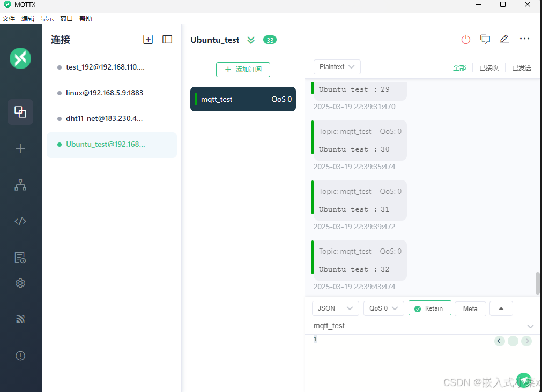Image resolution: width=542 pixels, height=392 pixels.
Task: Open the 显示 menu
Action: [47, 18]
